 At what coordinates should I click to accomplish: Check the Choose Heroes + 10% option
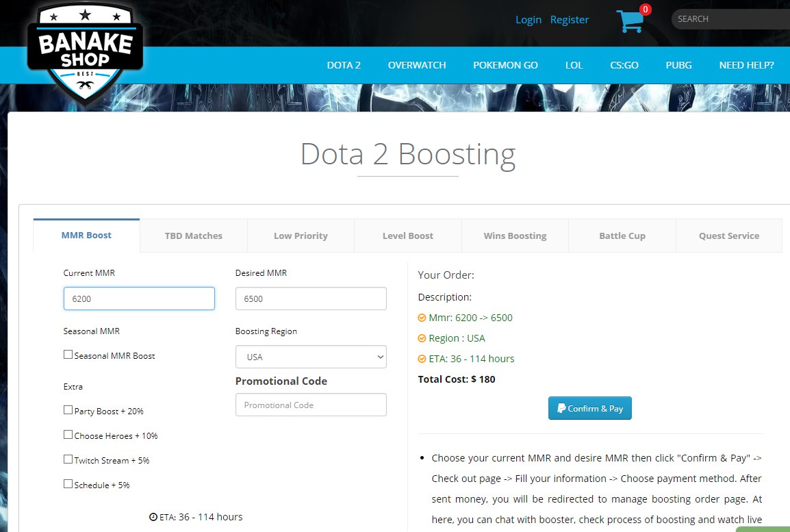tap(68, 435)
